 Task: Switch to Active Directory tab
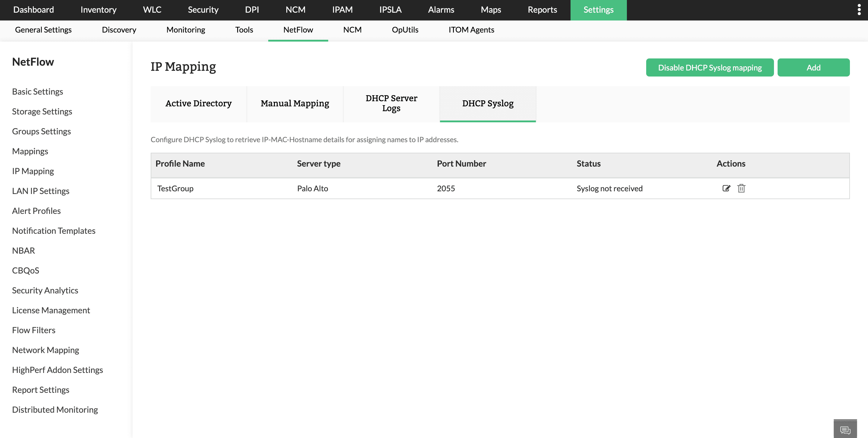click(199, 103)
